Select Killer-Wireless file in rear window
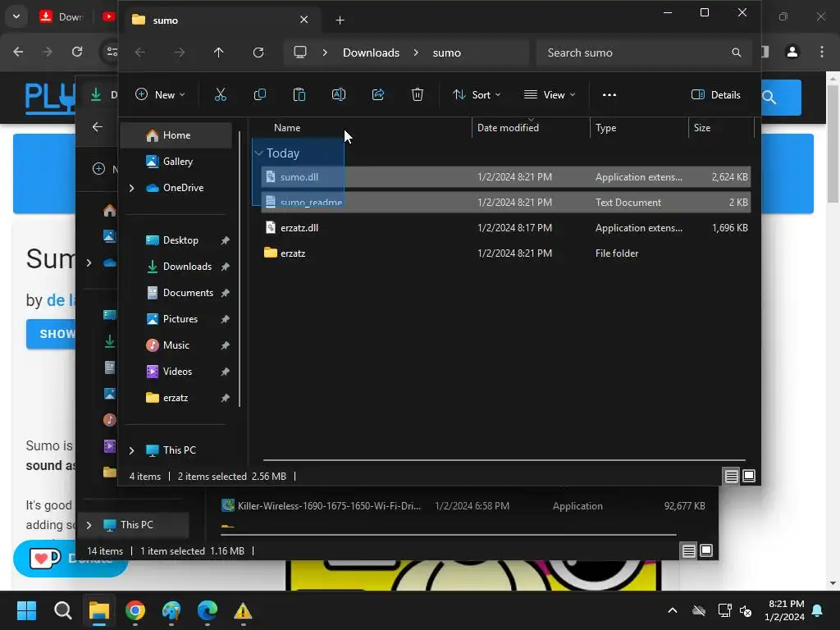The height and width of the screenshot is (630, 840). click(x=463, y=505)
